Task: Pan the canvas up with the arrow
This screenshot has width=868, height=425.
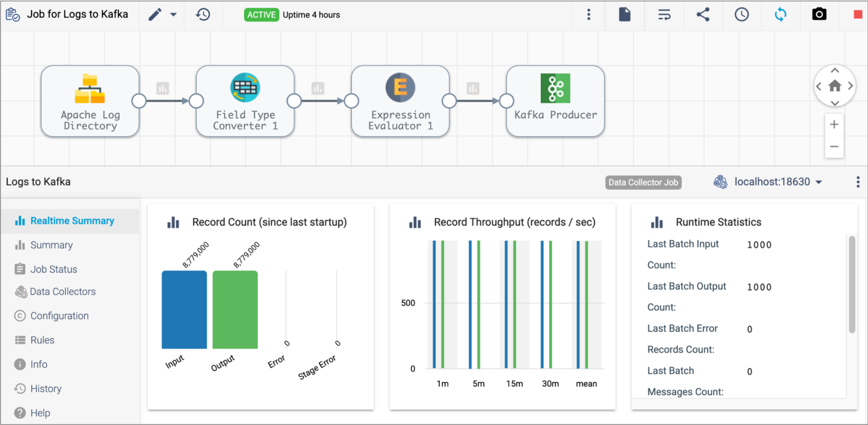Action: point(835,70)
